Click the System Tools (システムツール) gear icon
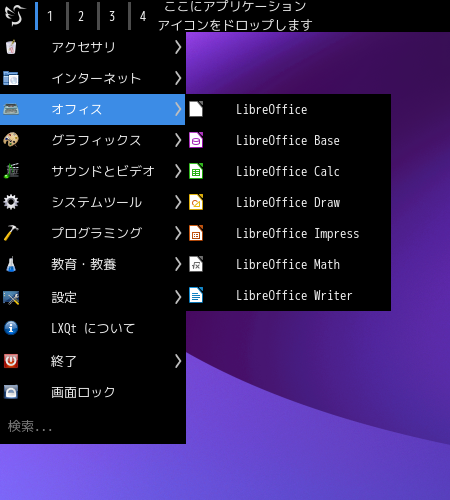The width and height of the screenshot is (450, 500). click(x=11, y=202)
